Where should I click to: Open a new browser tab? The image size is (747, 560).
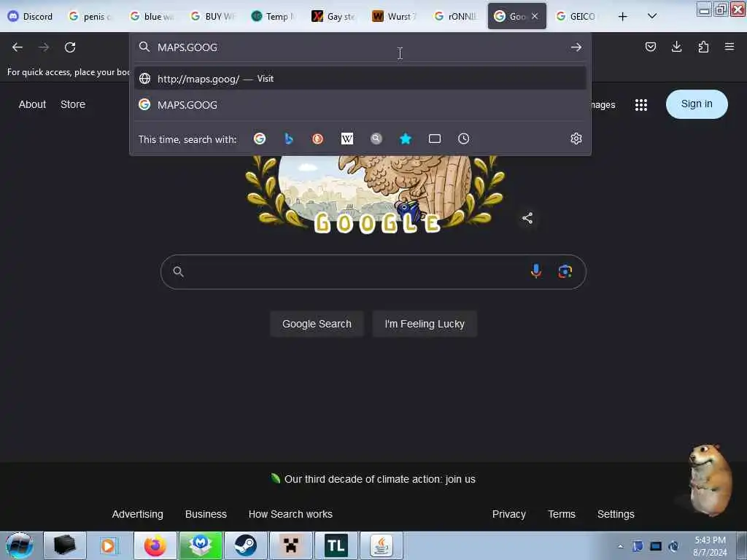coord(623,17)
